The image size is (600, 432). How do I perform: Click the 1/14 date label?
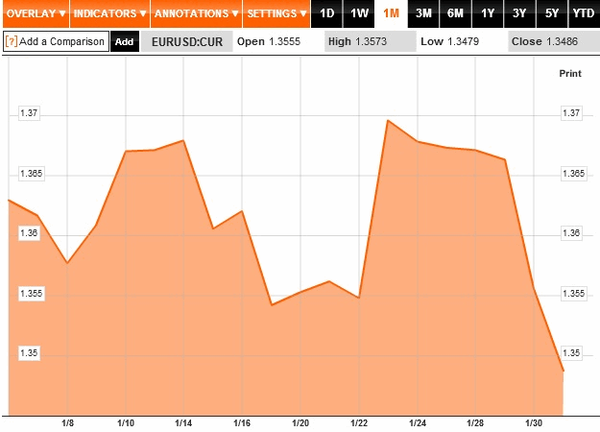(183, 423)
